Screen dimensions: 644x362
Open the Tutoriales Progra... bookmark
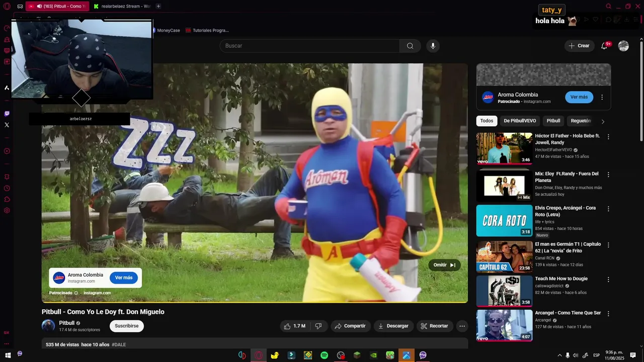[x=207, y=30]
